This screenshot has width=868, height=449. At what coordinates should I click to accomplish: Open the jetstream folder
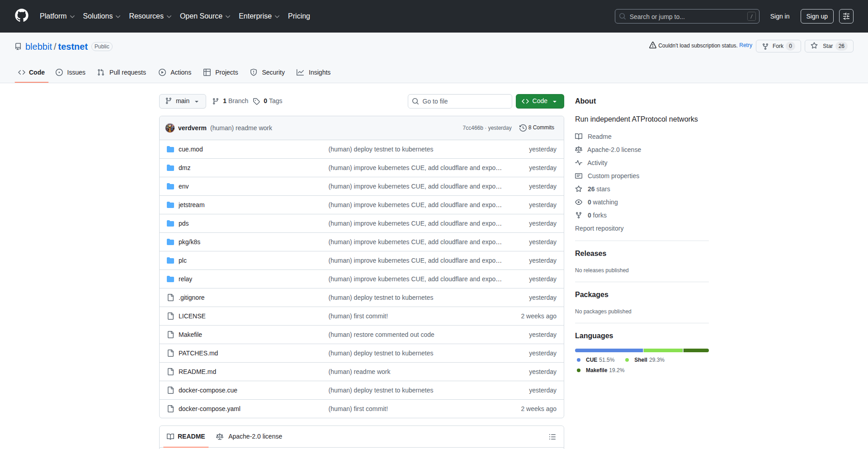tap(191, 205)
